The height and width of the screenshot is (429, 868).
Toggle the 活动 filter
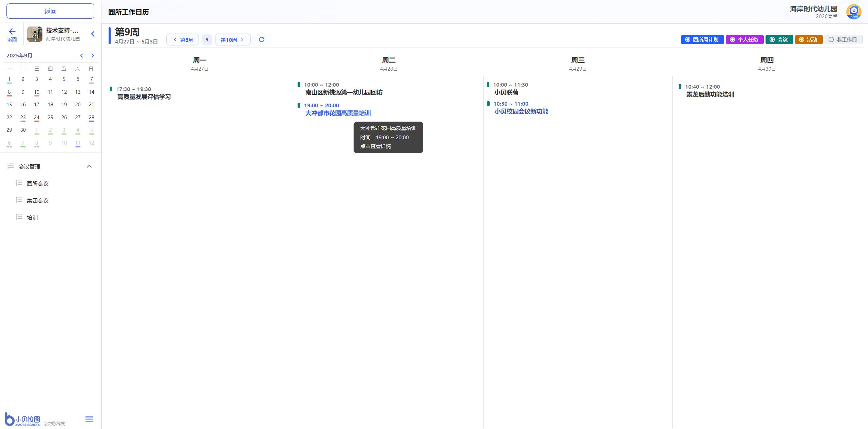[x=808, y=40]
